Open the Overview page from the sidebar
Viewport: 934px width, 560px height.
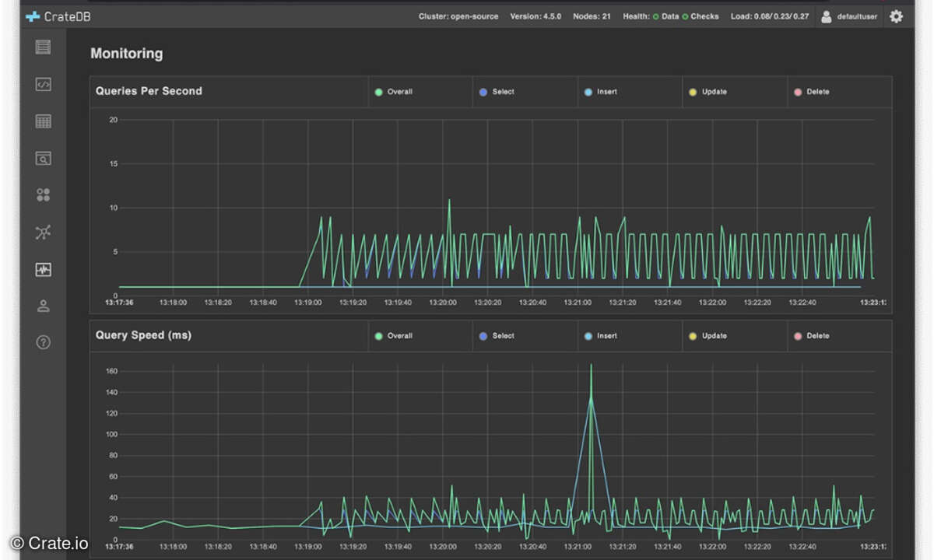point(44,47)
